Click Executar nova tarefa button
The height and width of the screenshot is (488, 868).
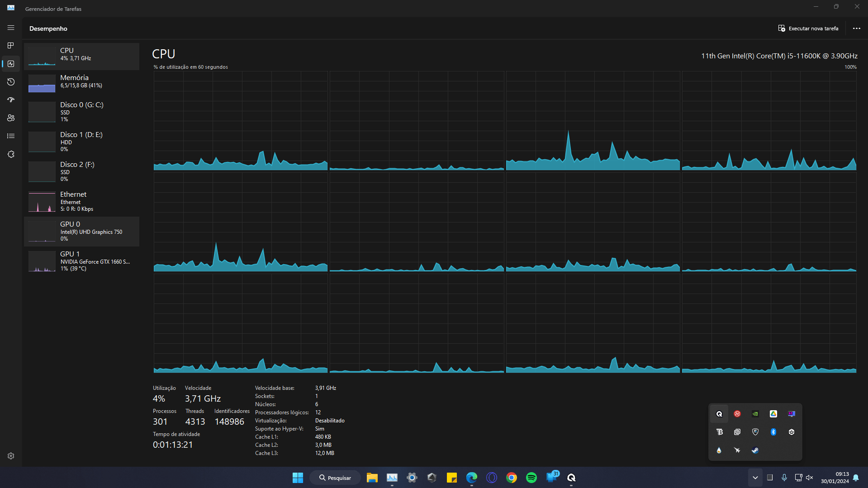point(808,28)
